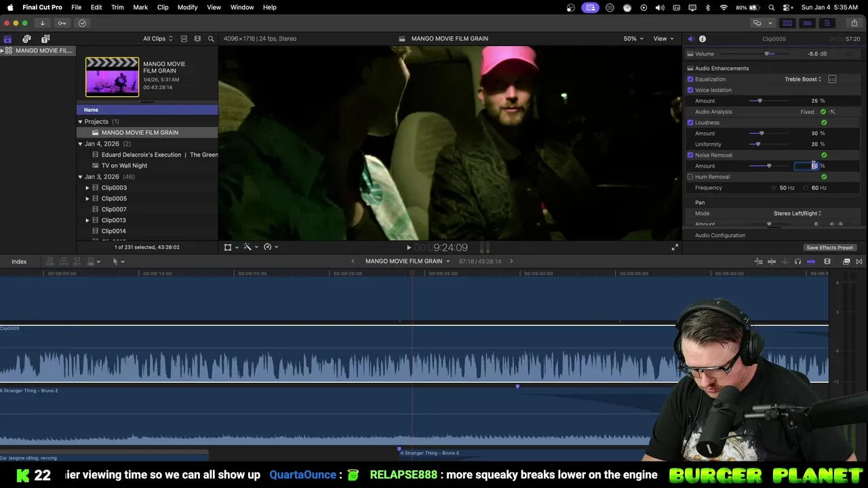Show the Photos and Audio sidebar icon
This screenshot has width=868, height=488.
pos(26,39)
